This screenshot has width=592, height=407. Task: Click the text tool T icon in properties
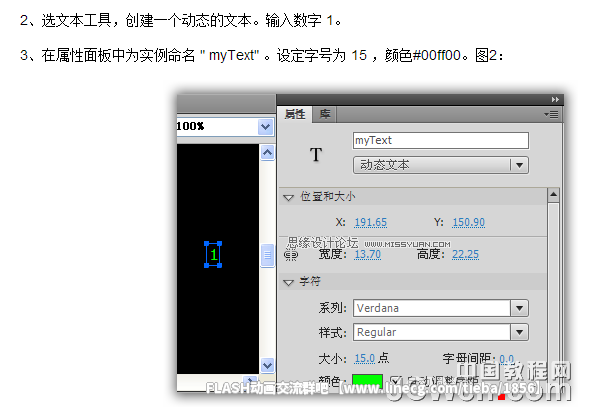[316, 155]
